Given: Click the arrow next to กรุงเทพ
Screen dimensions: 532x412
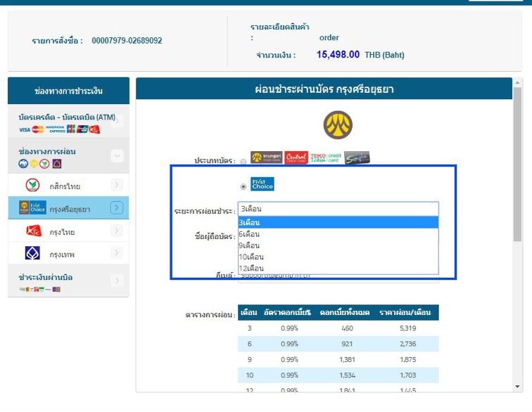Looking at the screenshot, I should click(116, 253).
